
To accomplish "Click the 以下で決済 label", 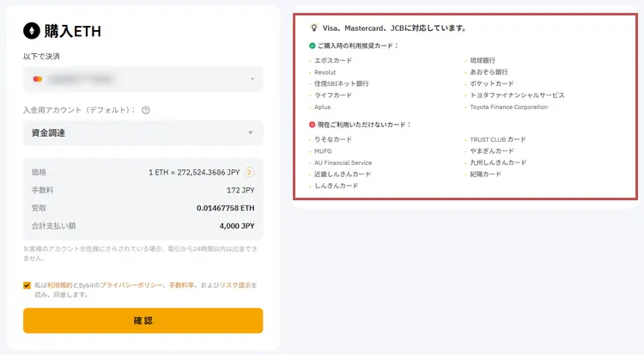I will (x=41, y=57).
